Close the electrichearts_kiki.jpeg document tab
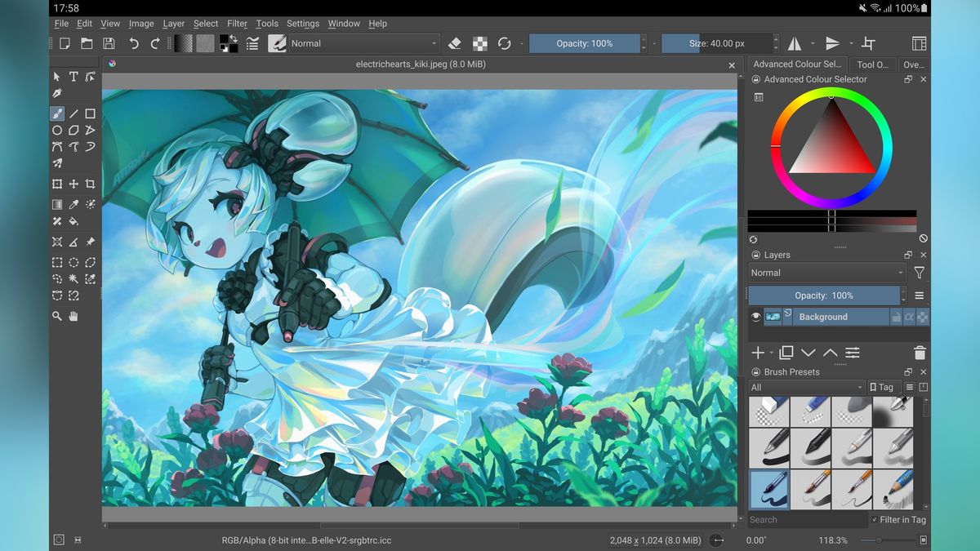The image size is (980, 551). (732, 65)
